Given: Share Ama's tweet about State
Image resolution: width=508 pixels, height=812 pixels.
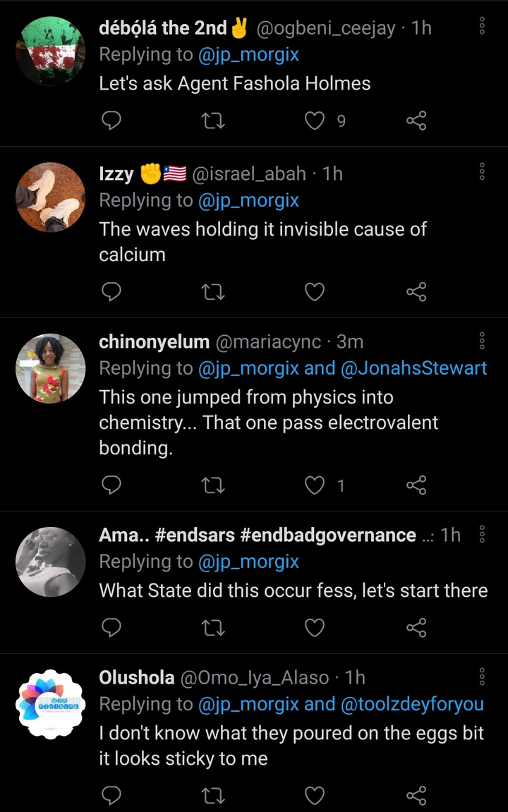Looking at the screenshot, I should (416, 626).
